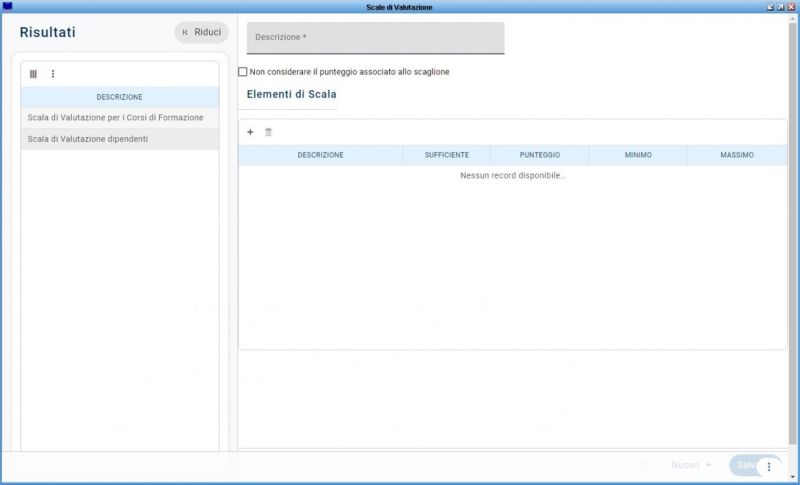Screen dimensions: 800x485
Task: Select 'Scala di Valutazione dipendenti' row
Action: (x=88, y=139)
